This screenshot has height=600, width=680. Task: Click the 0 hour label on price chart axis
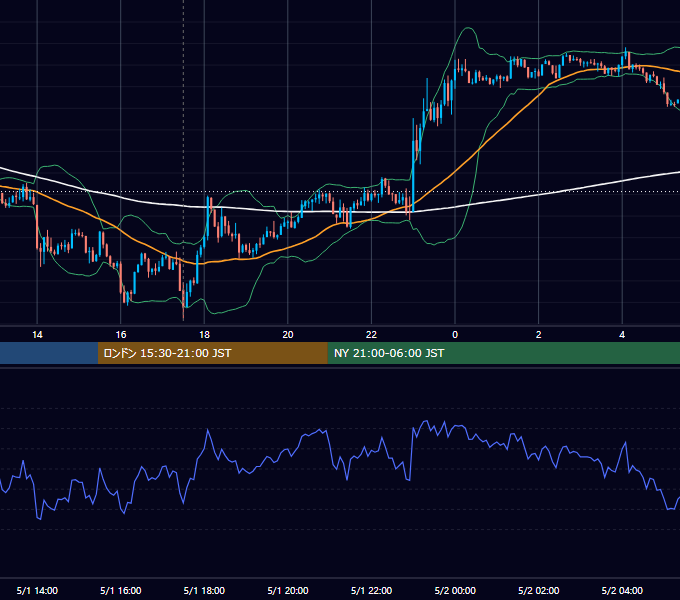click(x=455, y=334)
